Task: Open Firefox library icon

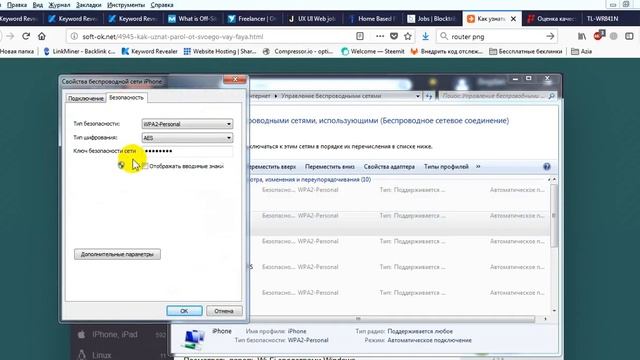Action: point(582,36)
